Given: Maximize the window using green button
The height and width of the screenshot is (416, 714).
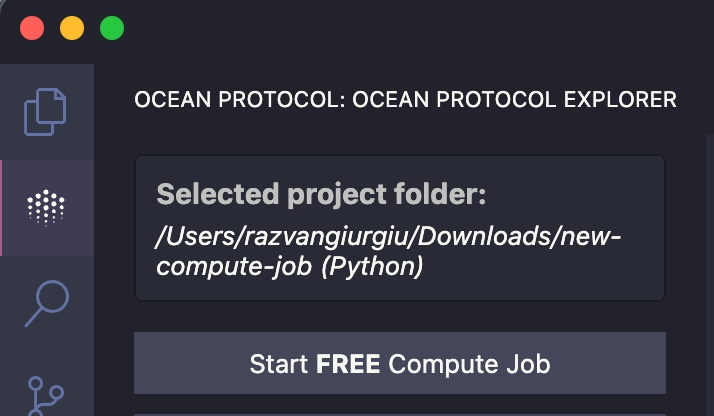Looking at the screenshot, I should tap(112, 28).
